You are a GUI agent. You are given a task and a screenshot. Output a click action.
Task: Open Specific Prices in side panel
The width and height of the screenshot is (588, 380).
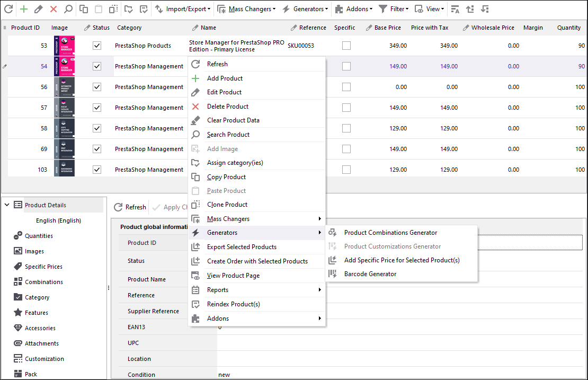pyautogui.click(x=43, y=267)
